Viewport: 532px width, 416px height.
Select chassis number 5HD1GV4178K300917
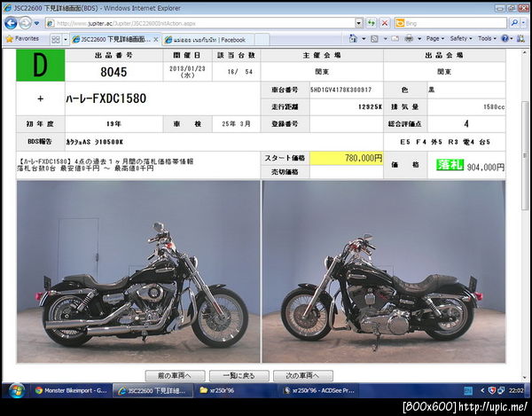[x=340, y=90]
